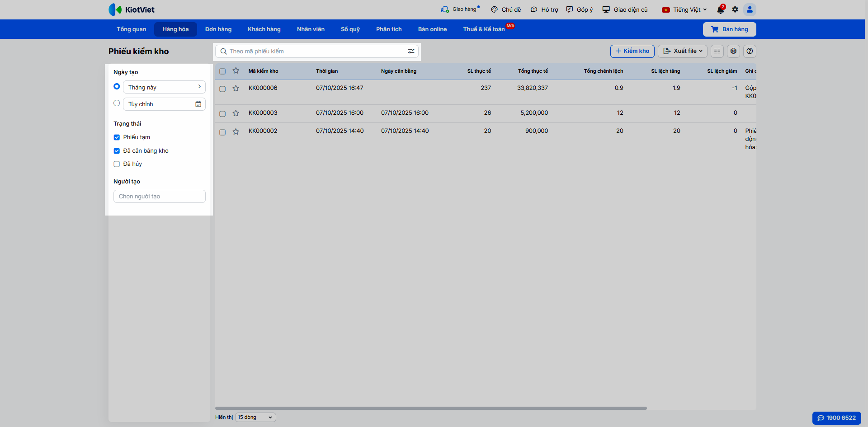Open the Phân tích menu
The image size is (868, 427).
[389, 29]
